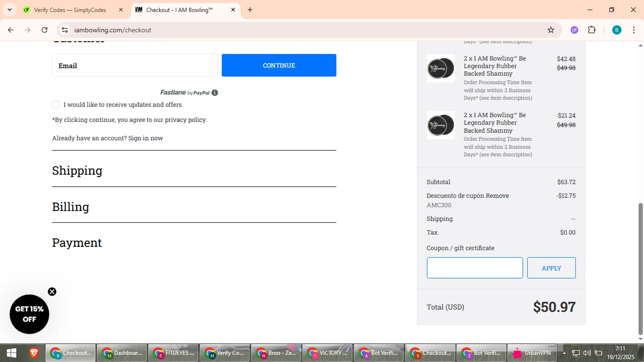This screenshot has height=362, width=644.
Task: Click the AMC300 coupon code text
Action: (x=439, y=205)
